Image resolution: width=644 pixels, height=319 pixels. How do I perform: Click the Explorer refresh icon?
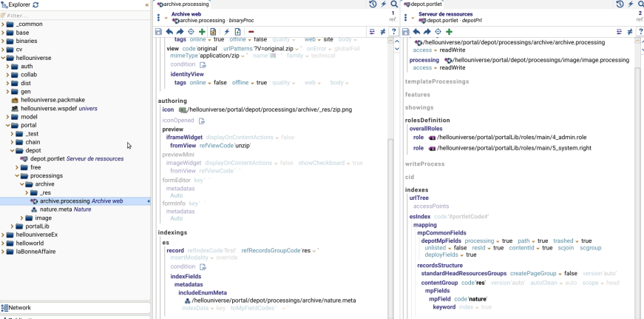click(x=35, y=4)
